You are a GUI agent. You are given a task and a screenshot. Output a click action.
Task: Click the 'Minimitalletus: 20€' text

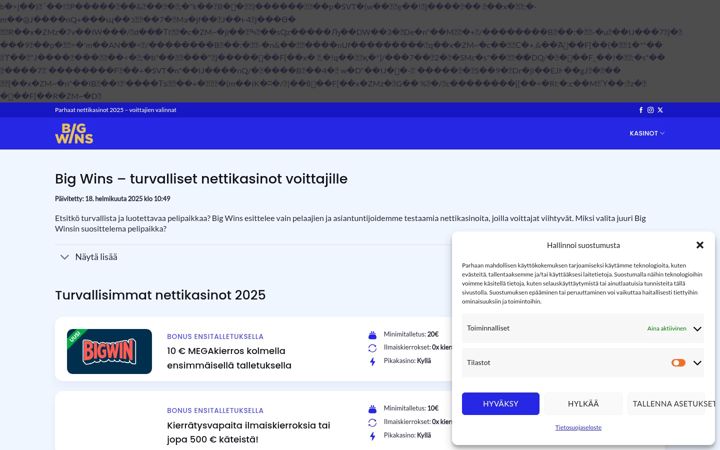tap(411, 334)
